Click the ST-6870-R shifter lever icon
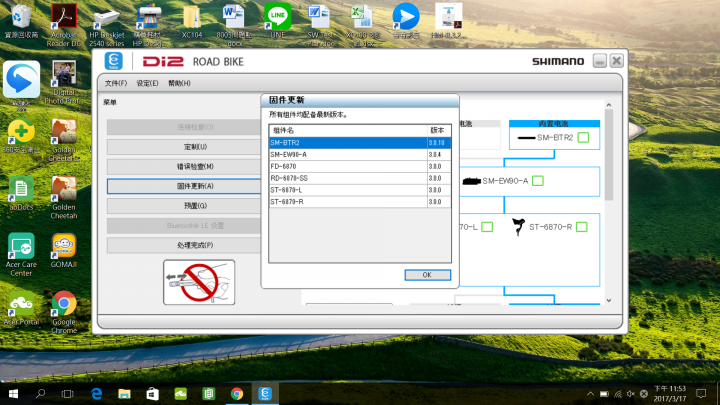Viewport: 720px width, 405px height. 518,227
